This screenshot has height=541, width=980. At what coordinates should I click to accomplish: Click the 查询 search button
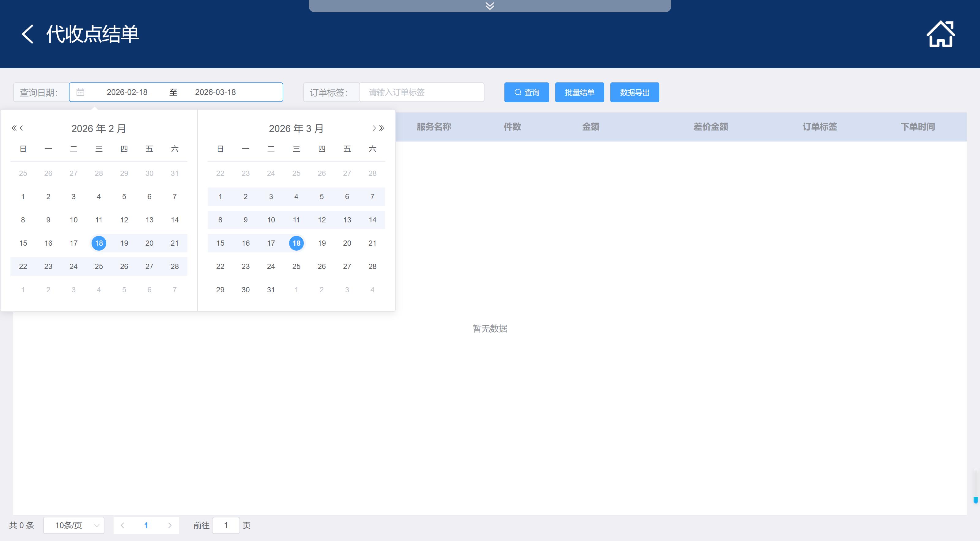[x=526, y=93]
